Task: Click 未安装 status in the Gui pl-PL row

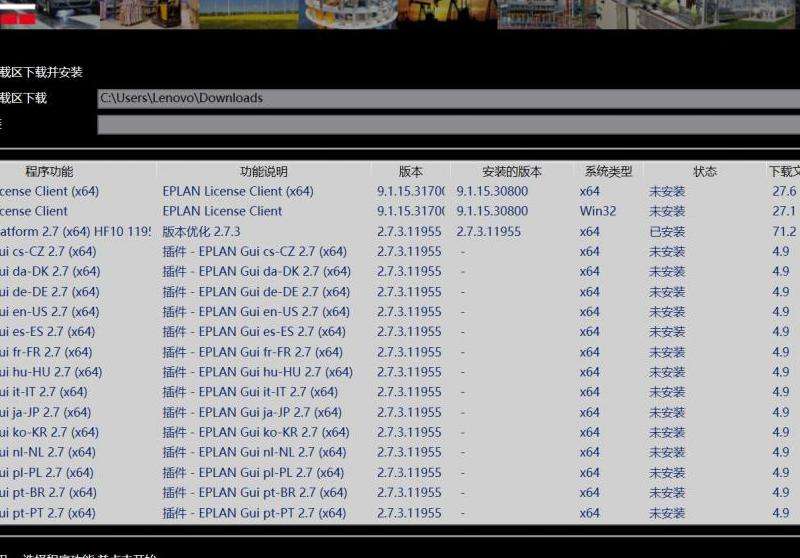Action: click(x=667, y=472)
